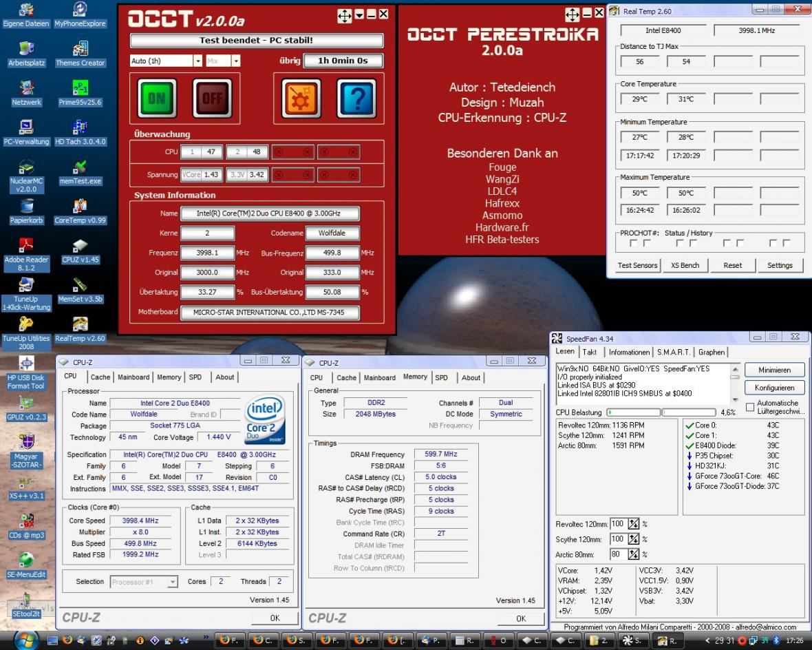The height and width of the screenshot is (650, 812).
Task: Adjust Arctic 80mm speed spinner arrows
Action: tap(633, 554)
